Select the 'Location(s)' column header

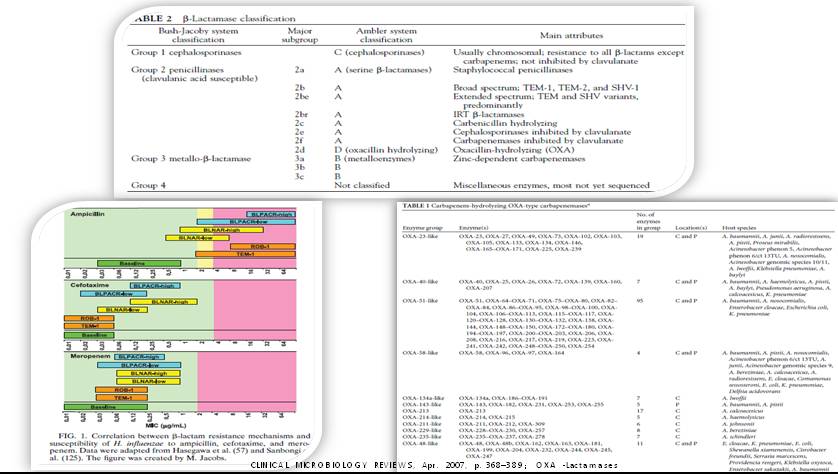tap(690, 228)
